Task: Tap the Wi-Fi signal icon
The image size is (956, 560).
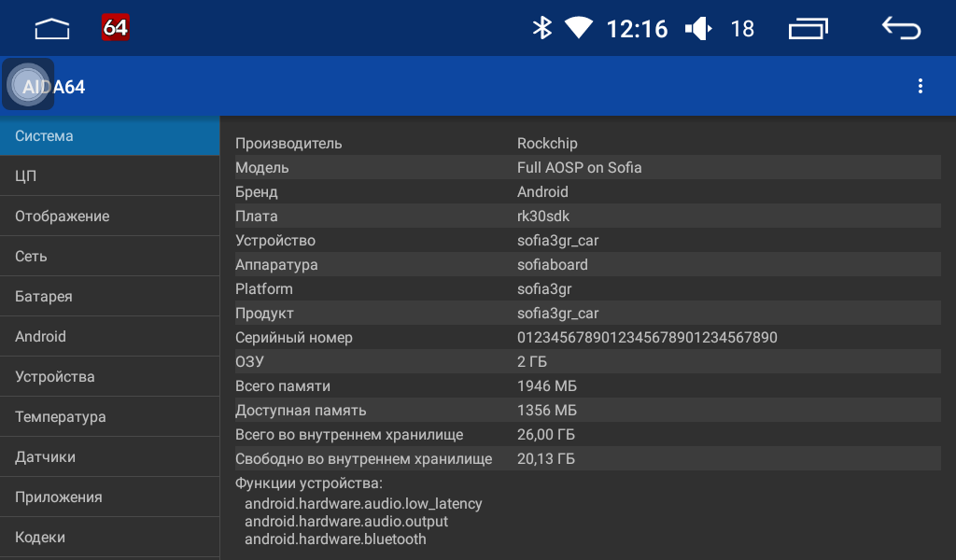Action: (579, 29)
